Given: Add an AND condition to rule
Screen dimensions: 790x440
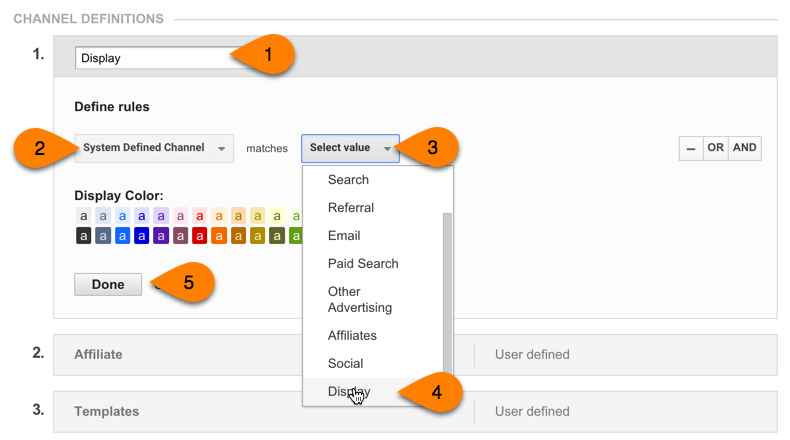Looking at the screenshot, I should pyautogui.click(x=745, y=148).
